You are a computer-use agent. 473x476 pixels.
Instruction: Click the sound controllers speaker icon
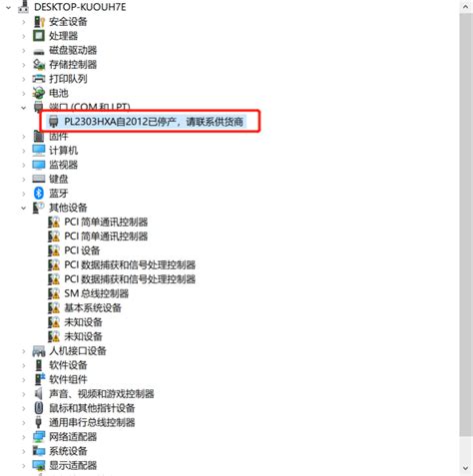click(39, 393)
